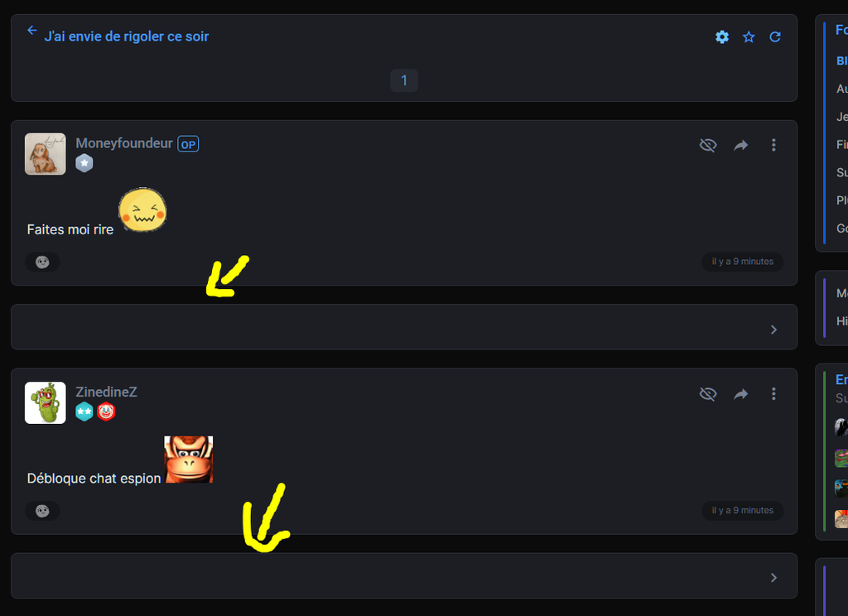
Task: Share ZinedineZ's post using arrow icon
Action: pos(740,394)
